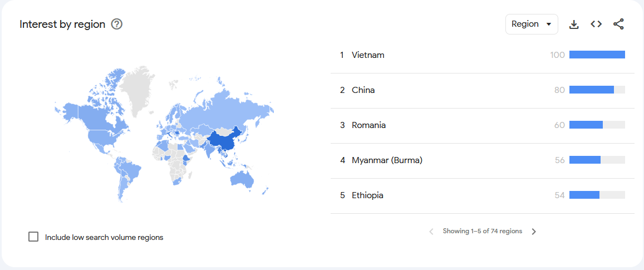Enable Include low search volume regions checkbox
Image resolution: width=644 pixels, height=270 pixels.
pyautogui.click(x=33, y=237)
